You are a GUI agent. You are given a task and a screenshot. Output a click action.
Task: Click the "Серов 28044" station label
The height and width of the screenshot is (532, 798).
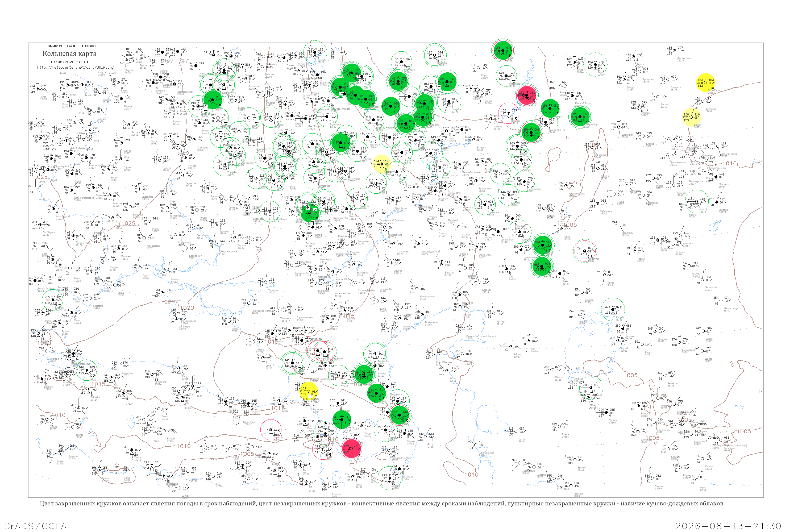click(580, 71)
